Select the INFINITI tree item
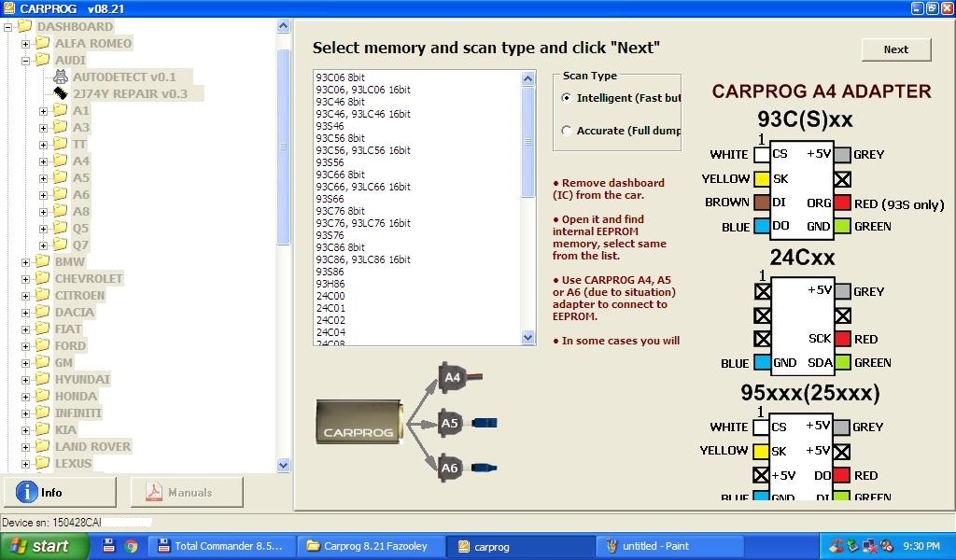 coord(78,413)
